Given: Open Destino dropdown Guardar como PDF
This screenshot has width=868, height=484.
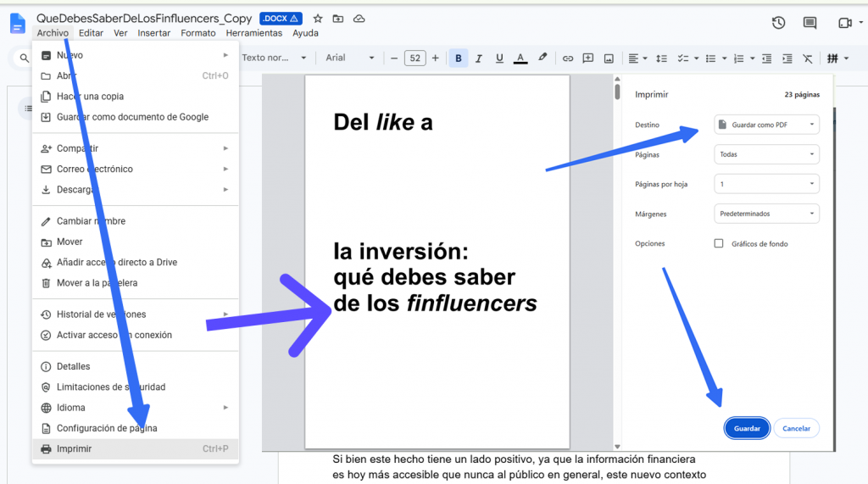Looking at the screenshot, I should (766, 125).
